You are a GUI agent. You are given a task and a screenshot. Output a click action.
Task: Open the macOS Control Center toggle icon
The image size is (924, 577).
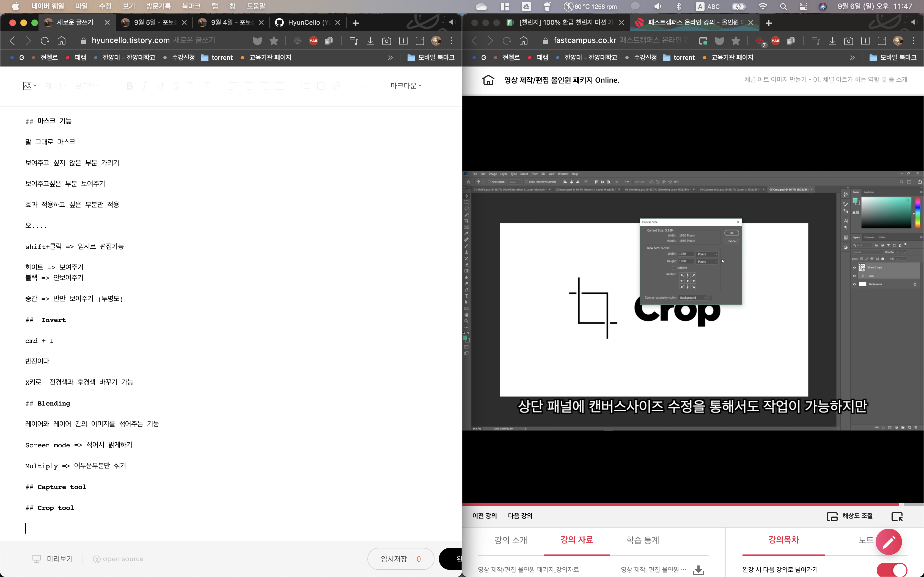(803, 7)
